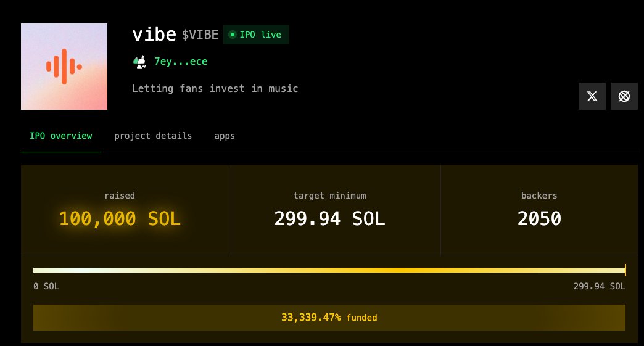Click the end marker of the progress bar
Viewport: 644px width, 346px height.
coord(625,270)
